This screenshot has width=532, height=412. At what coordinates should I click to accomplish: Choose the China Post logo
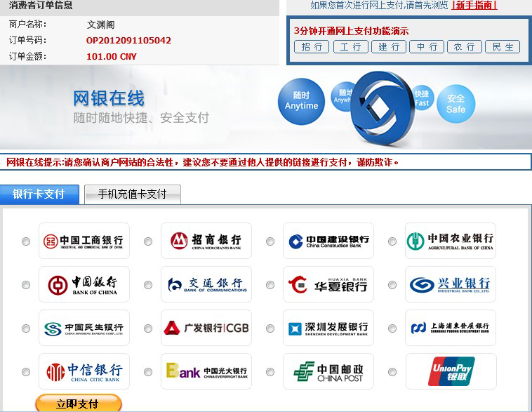(x=328, y=372)
